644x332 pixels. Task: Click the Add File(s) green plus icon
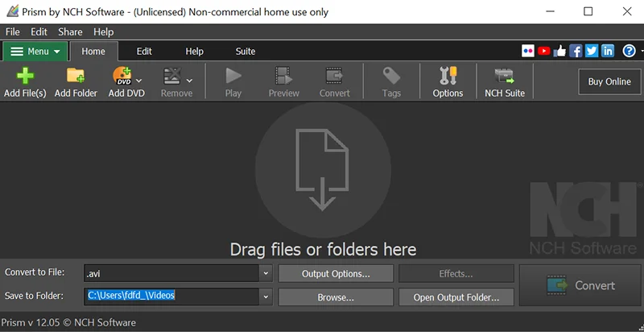(25, 76)
